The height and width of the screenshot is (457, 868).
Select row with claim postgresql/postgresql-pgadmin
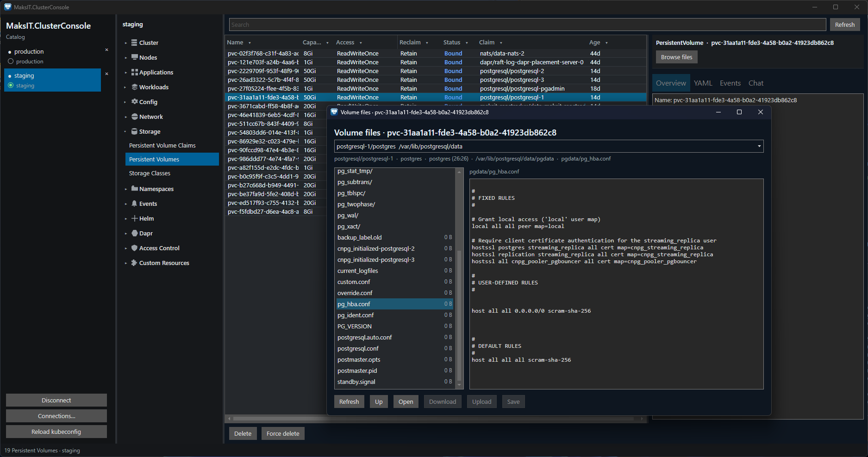coord(435,88)
